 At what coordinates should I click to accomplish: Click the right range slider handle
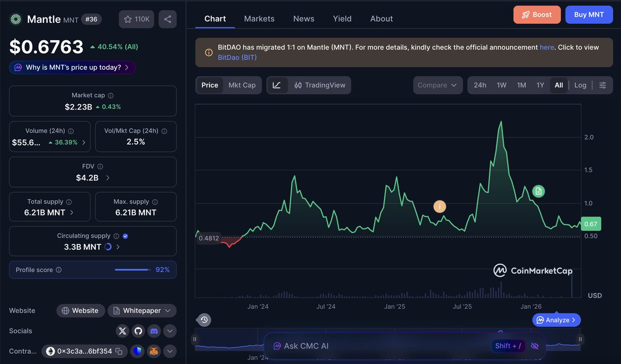(580, 339)
